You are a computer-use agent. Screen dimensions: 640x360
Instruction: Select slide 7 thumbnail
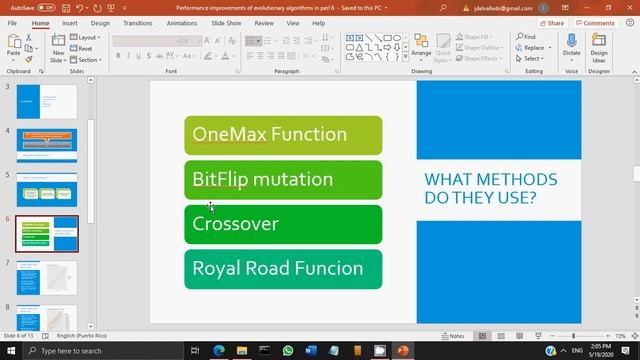[47, 278]
